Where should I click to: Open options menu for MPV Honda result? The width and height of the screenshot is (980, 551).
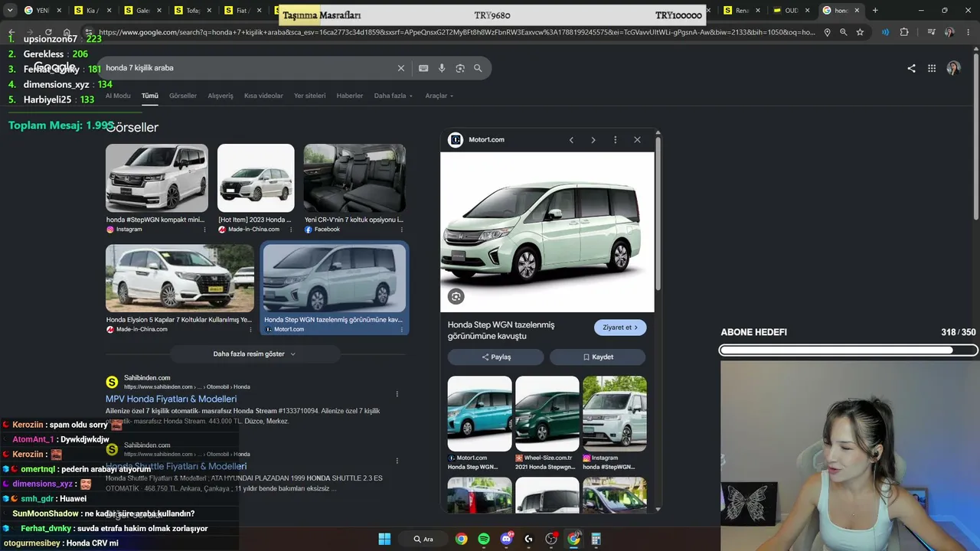coord(397,394)
